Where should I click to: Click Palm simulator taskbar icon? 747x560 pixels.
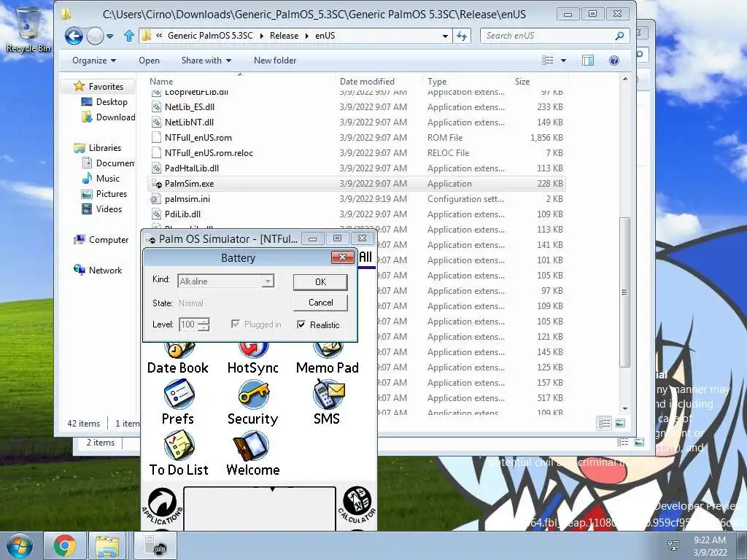coord(155,545)
